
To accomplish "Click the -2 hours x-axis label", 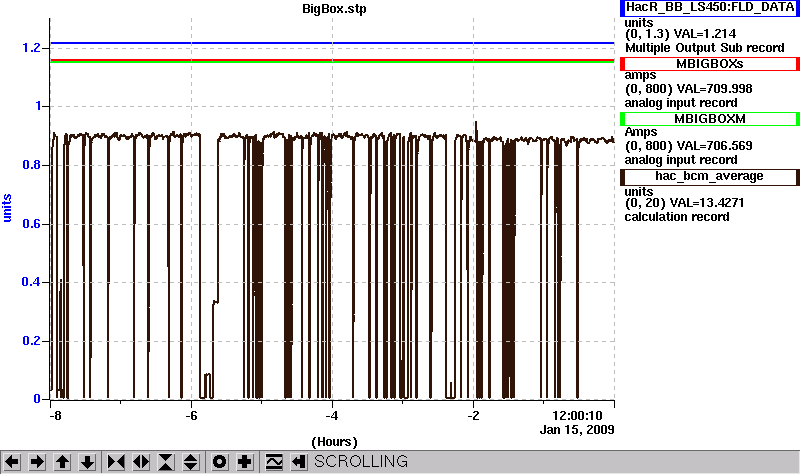I will tap(473, 416).
